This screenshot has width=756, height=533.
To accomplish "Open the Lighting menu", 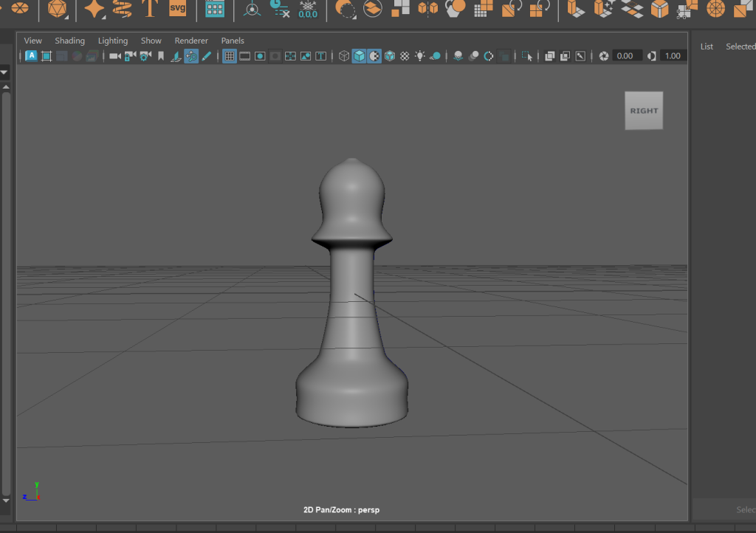I will click(112, 41).
